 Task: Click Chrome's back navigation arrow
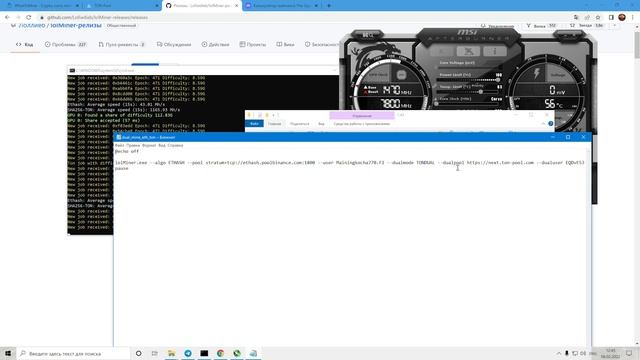click(x=7, y=17)
